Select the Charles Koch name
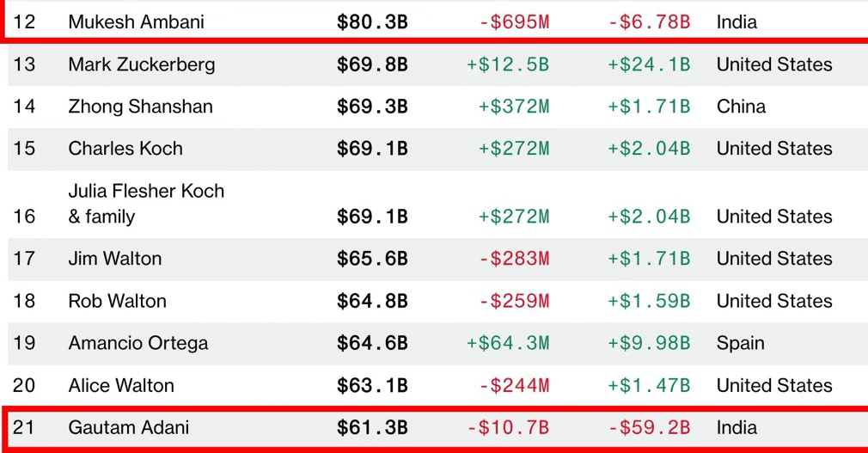The image size is (868, 453). tap(125, 149)
